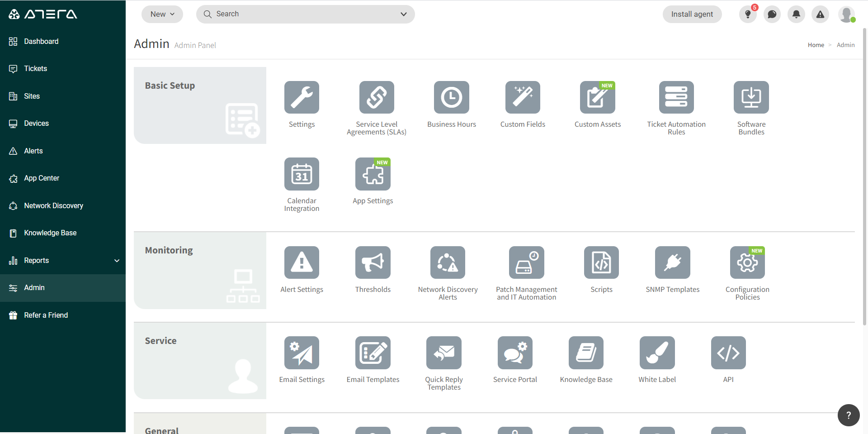
Task: Open White Label brush icon
Action: 657,353
